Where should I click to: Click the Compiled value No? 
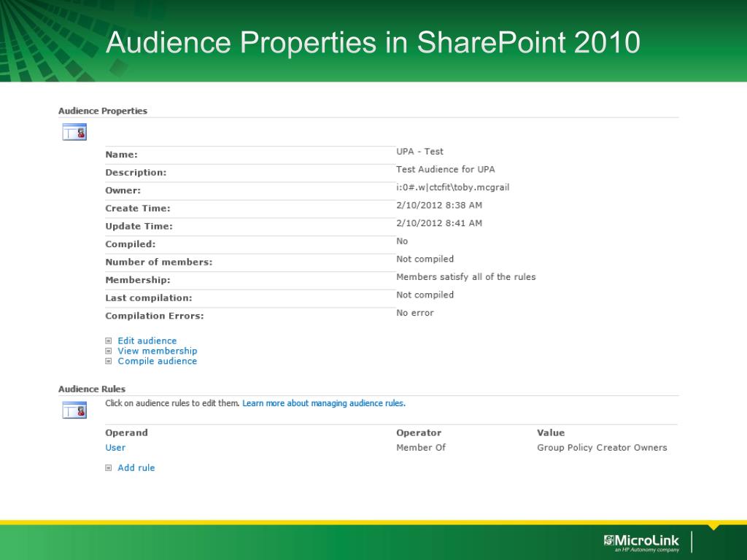(402, 241)
